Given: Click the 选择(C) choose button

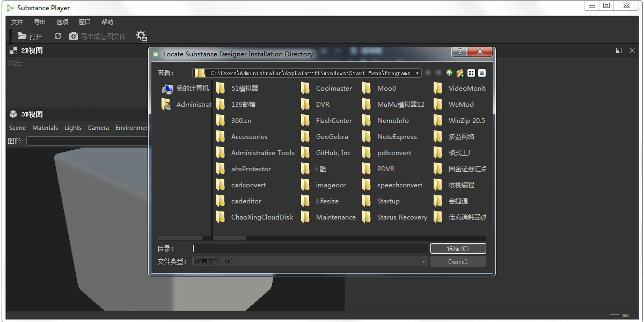Looking at the screenshot, I should point(458,248).
